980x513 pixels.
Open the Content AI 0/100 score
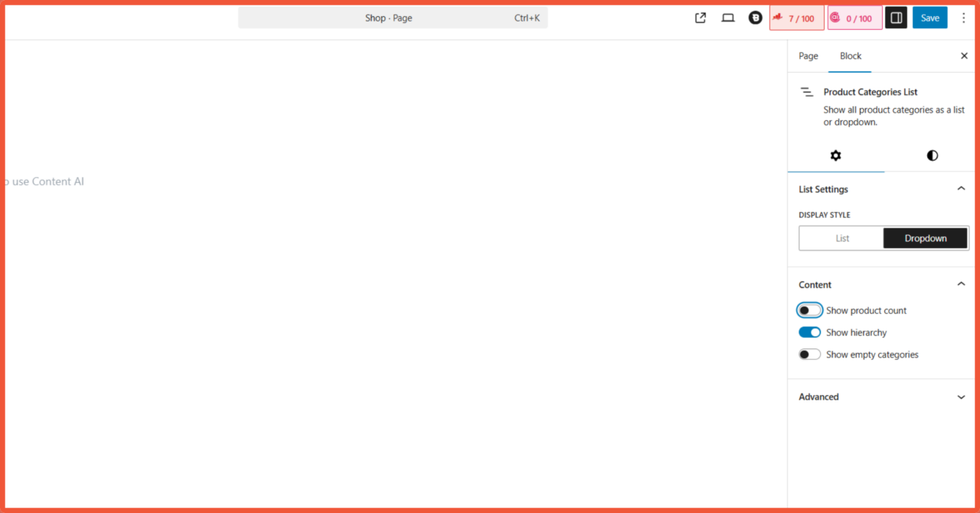pyautogui.click(x=854, y=17)
